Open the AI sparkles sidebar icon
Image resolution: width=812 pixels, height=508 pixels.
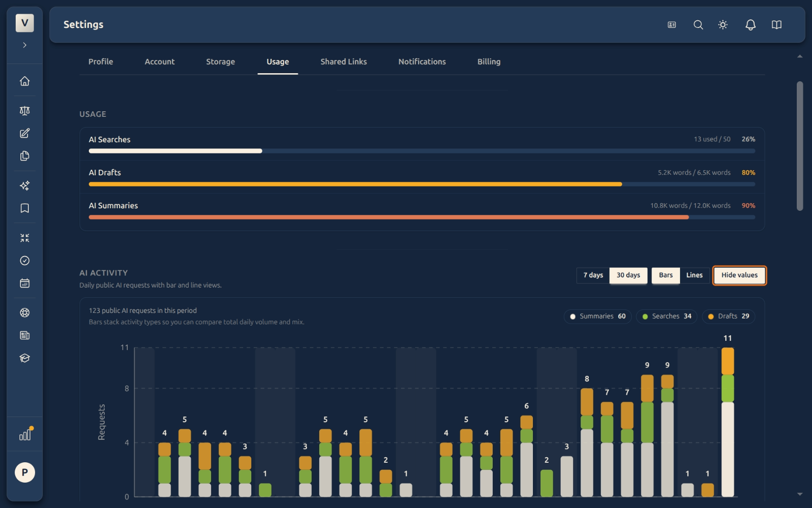pos(24,186)
